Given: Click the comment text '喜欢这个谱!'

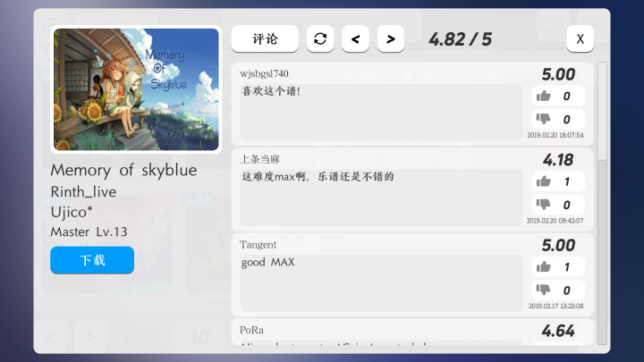Looking at the screenshot, I should click(x=271, y=91).
